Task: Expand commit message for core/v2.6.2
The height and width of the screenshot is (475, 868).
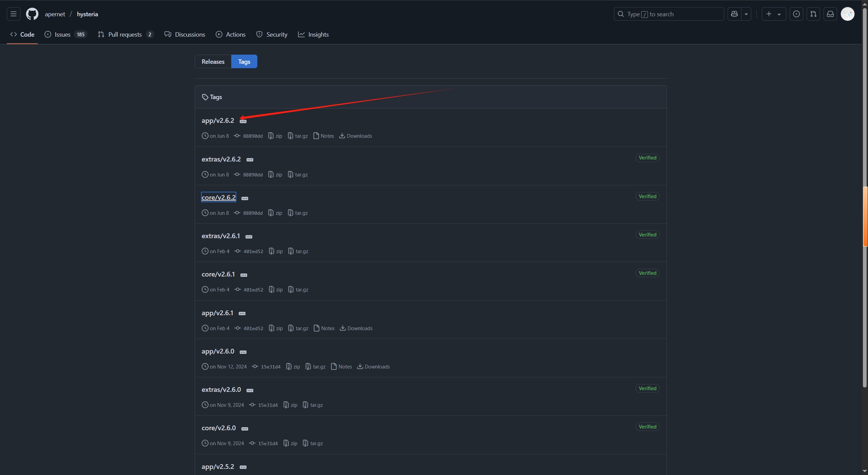Action: (245, 198)
